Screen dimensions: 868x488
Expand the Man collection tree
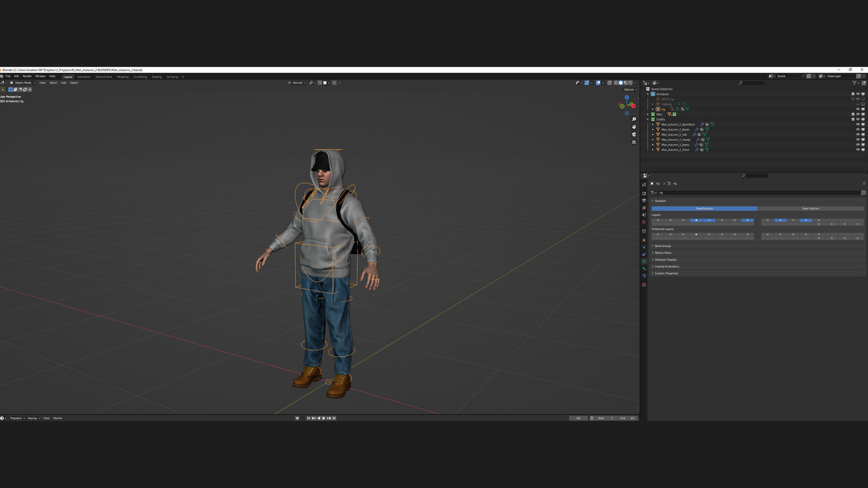click(x=648, y=114)
